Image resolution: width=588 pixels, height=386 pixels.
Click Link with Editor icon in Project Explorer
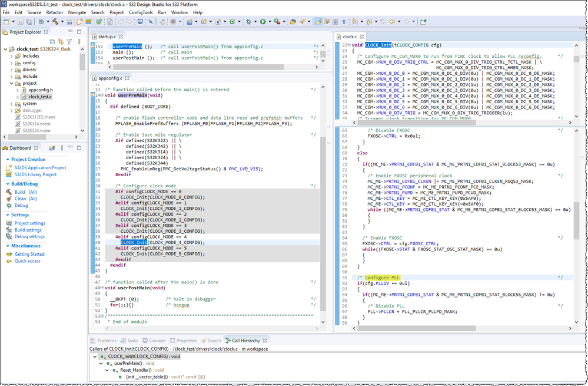[x=60, y=42]
